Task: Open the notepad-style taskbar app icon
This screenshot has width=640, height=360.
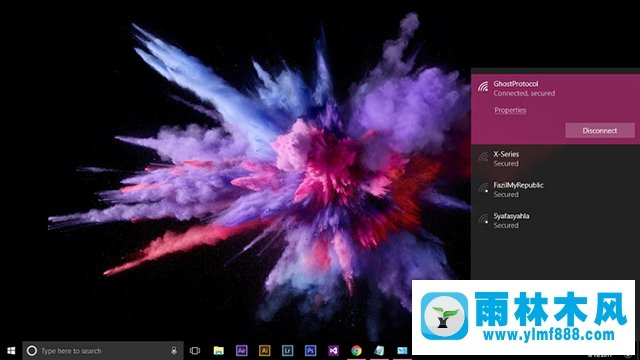Action: coord(379,351)
